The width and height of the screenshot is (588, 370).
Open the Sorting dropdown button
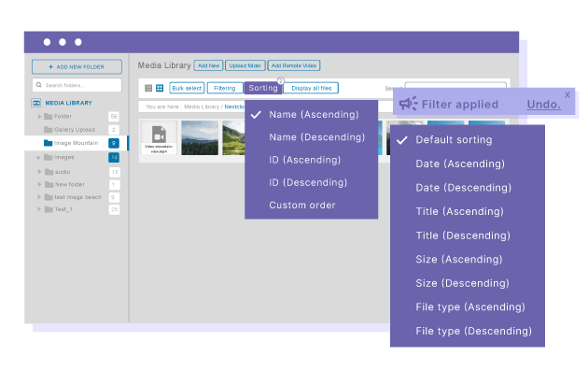[x=263, y=88]
